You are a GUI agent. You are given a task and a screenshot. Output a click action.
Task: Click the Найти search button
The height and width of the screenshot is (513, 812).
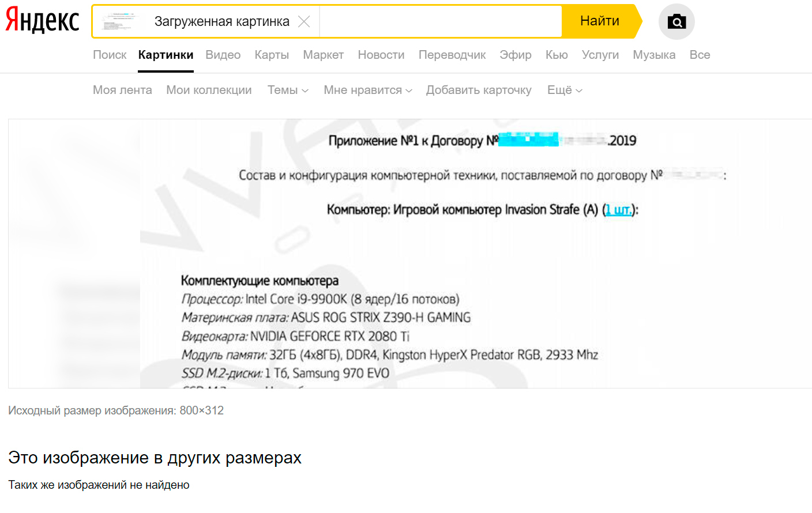pos(600,21)
